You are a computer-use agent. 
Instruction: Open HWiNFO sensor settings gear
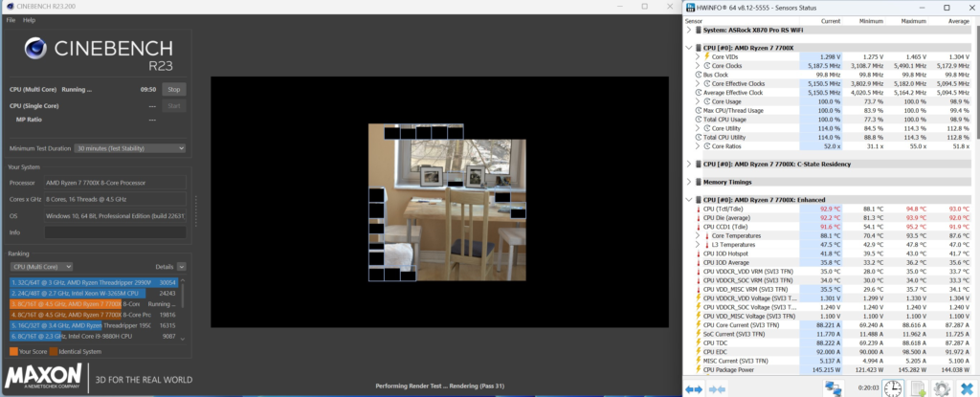click(x=941, y=386)
